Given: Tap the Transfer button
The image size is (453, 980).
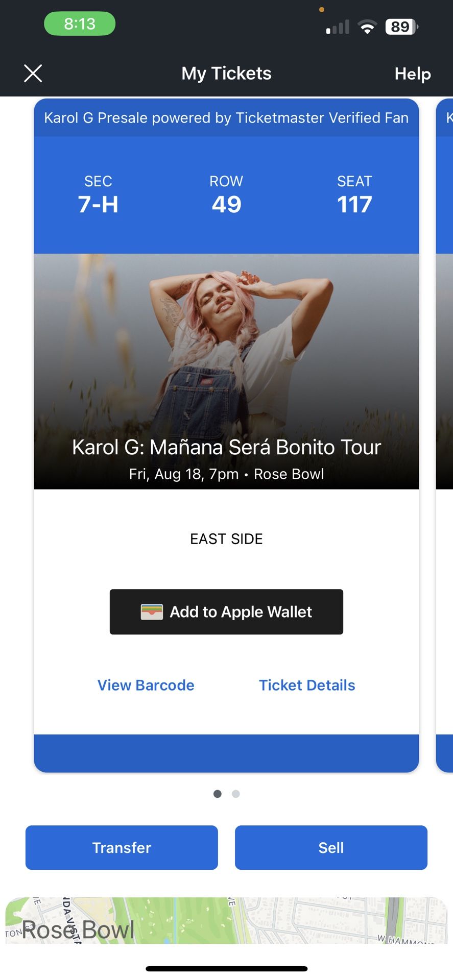Looking at the screenshot, I should (121, 847).
